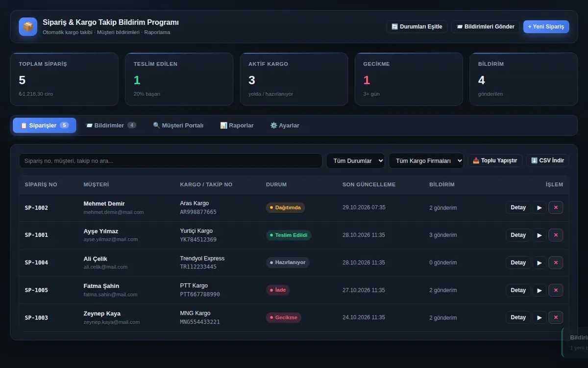The height and width of the screenshot is (368, 588).
Task: Delete order SP-1003 with the X
Action: click(556, 317)
